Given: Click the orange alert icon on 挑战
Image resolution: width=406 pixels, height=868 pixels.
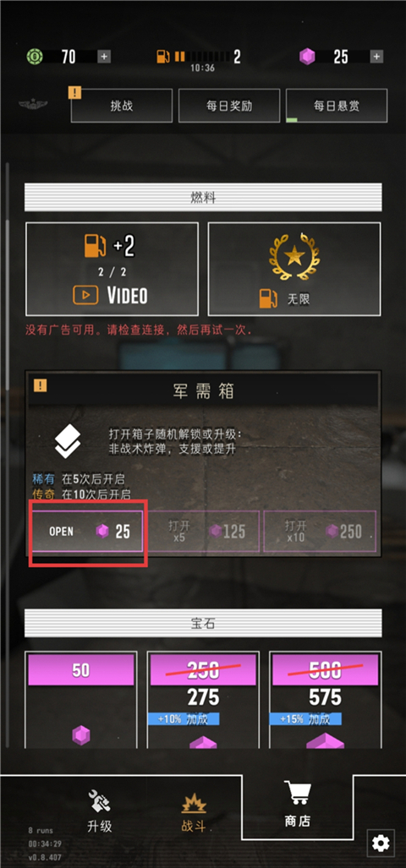Looking at the screenshot, I should point(74,92).
